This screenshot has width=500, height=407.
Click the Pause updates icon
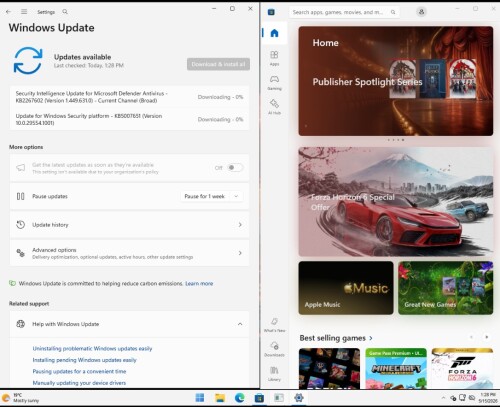[21, 196]
